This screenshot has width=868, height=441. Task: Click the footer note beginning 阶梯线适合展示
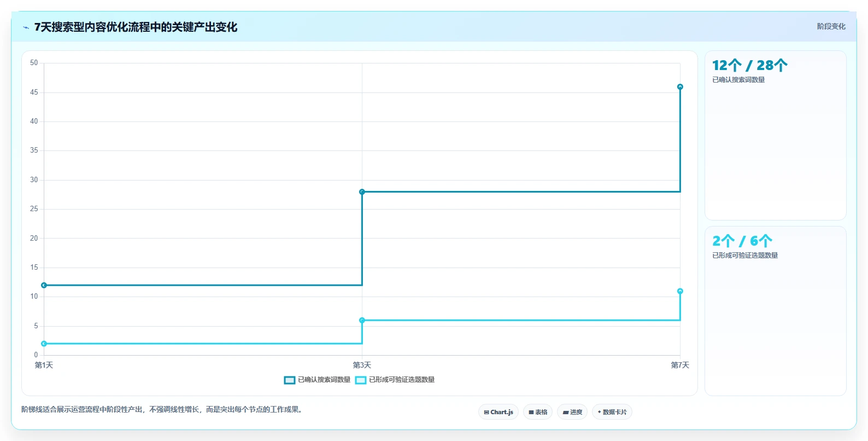coord(163,409)
